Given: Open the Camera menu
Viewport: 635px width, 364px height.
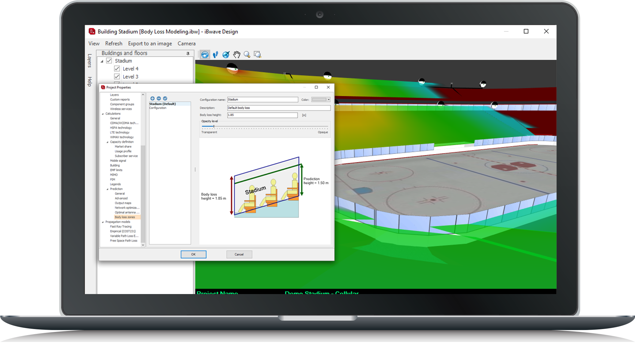Looking at the screenshot, I should [187, 44].
